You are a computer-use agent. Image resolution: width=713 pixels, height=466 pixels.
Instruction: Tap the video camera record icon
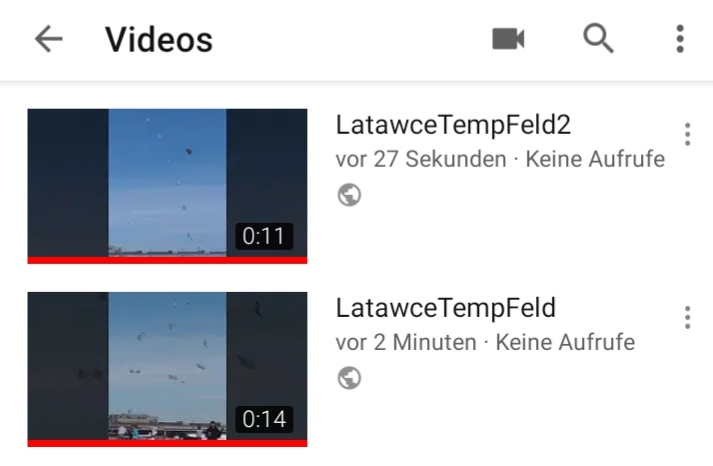coord(508,39)
